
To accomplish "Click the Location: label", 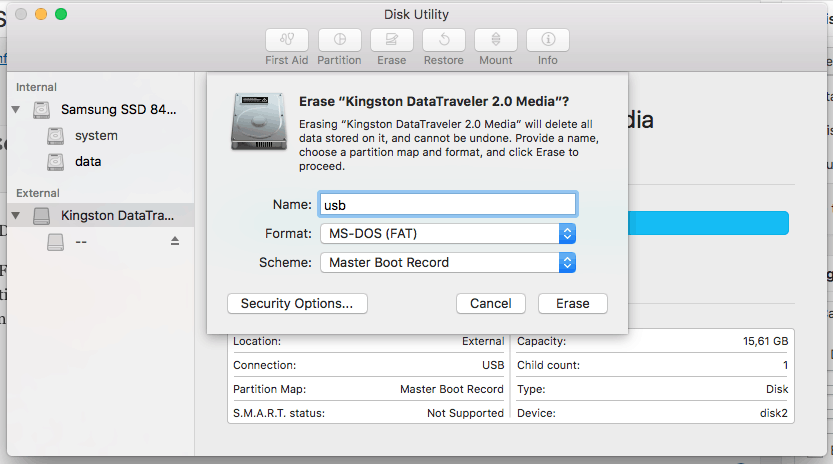I will point(257,341).
